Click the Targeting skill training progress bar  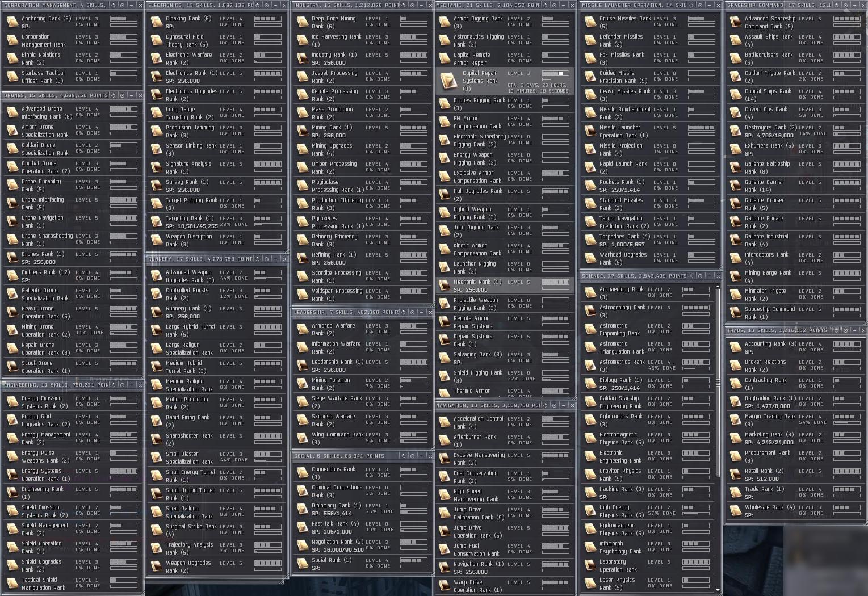[268, 224]
